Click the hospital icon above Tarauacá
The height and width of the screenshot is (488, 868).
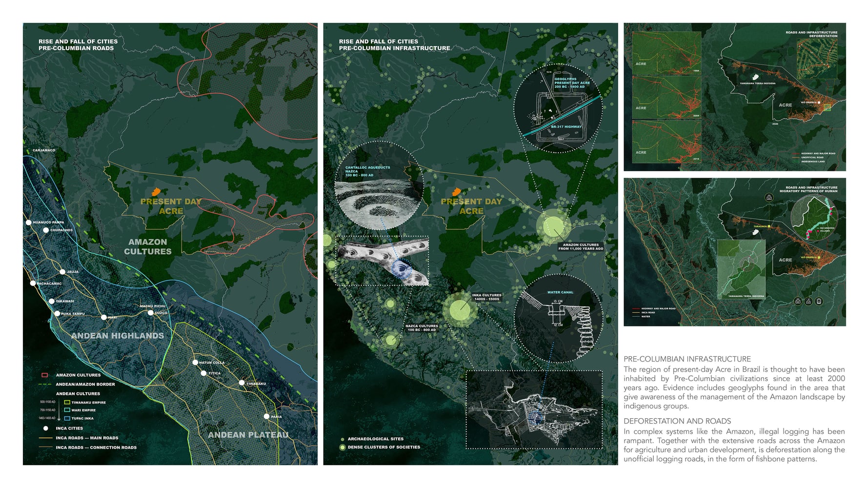(769, 198)
